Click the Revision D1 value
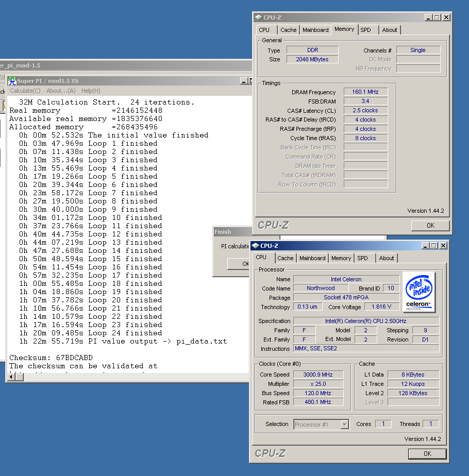 coord(425,339)
